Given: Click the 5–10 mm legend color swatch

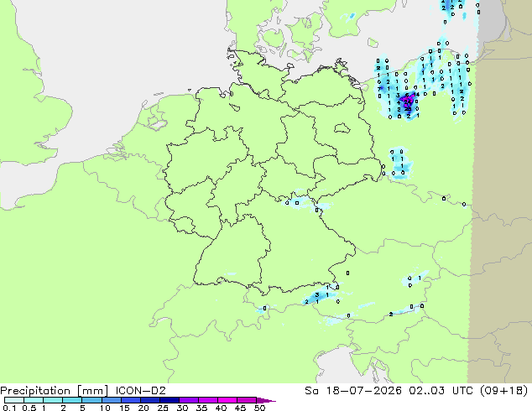Looking at the screenshot, I should pos(91,400).
